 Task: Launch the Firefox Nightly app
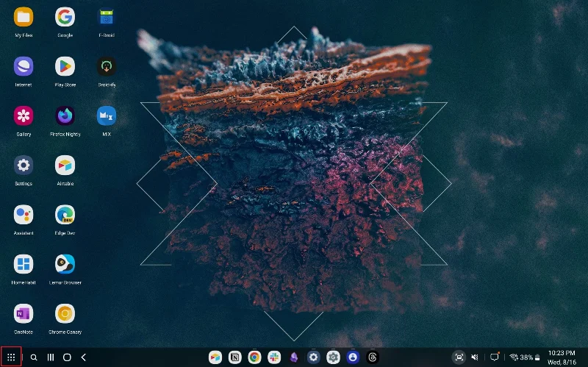65,116
